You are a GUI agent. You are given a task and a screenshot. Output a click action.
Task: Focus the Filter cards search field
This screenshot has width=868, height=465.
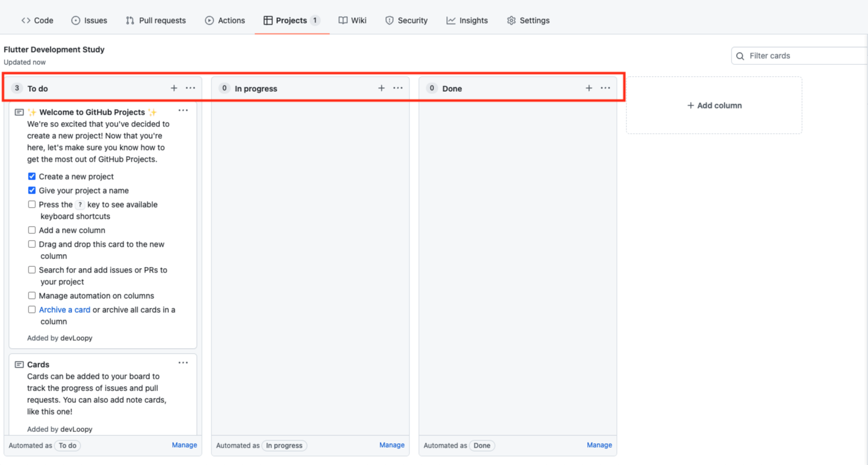(x=800, y=56)
